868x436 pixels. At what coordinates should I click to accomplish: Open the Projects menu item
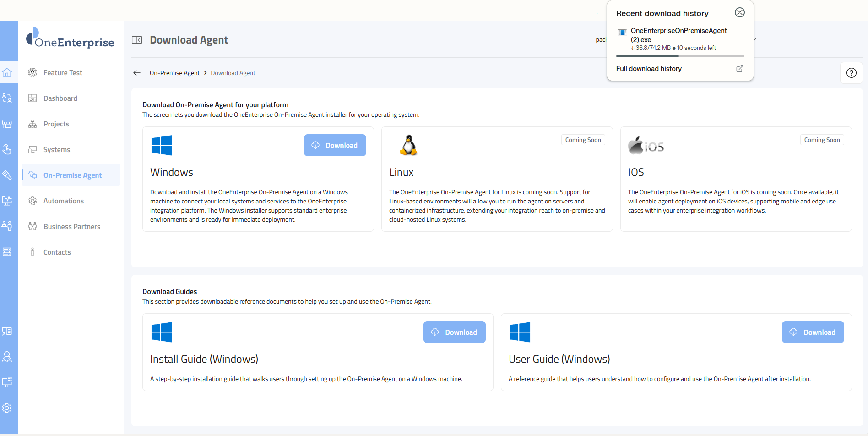click(x=56, y=124)
